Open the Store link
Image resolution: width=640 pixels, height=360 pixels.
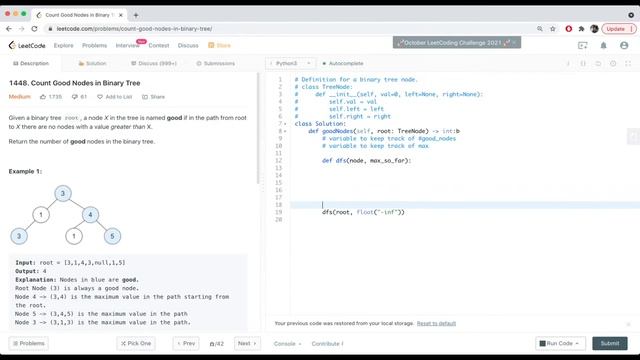[x=220, y=45]
